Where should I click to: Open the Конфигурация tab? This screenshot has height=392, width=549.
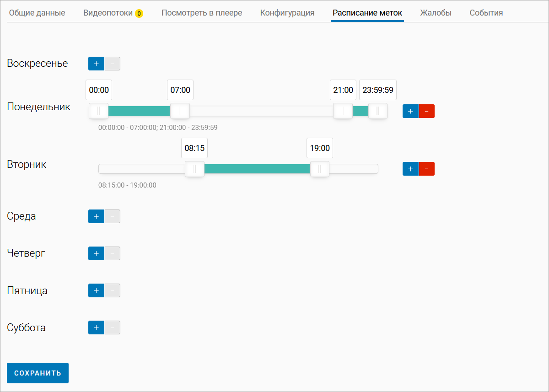[287, 13]
